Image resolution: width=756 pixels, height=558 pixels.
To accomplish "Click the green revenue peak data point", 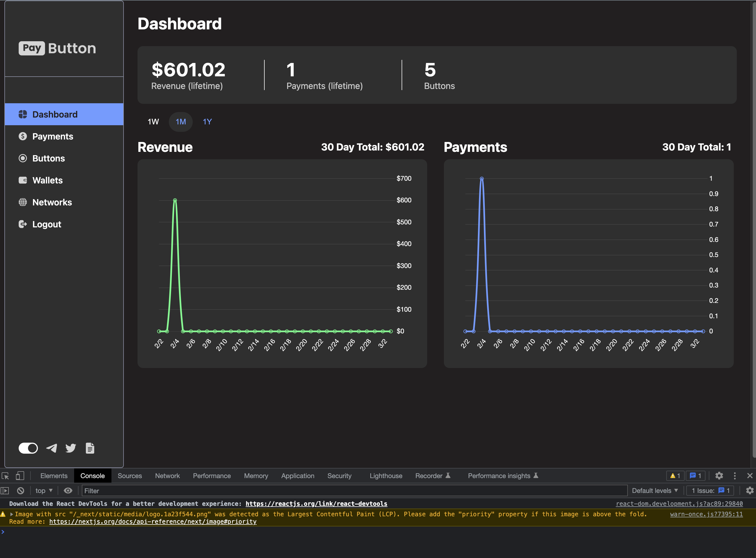I will 175,200.
